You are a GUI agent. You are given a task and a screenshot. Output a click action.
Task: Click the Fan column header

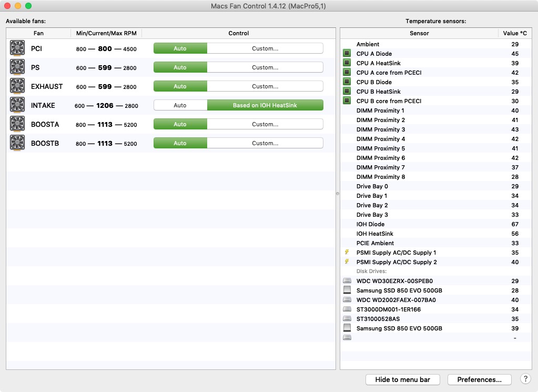pyautogui.click(x=38, y=33)
